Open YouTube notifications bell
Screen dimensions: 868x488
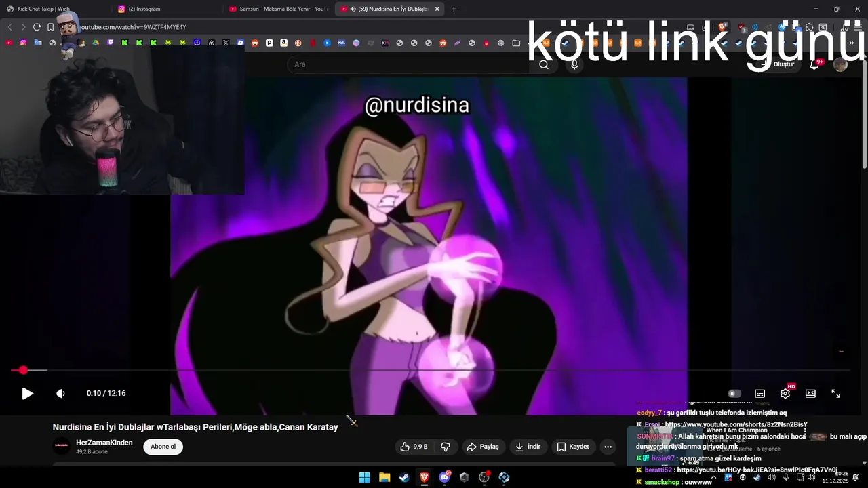[x=815, y=64]
